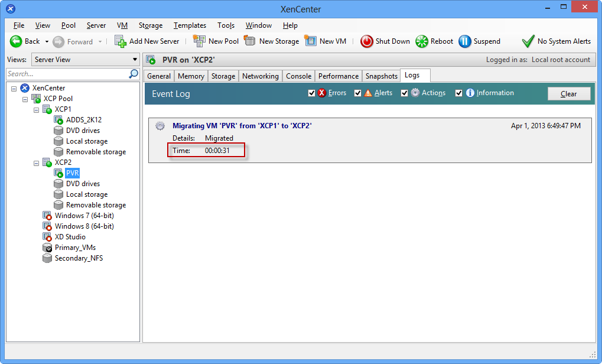602x364 pixels.
Task: Click the No System Alerts label
Action: [x=564, y=41]
